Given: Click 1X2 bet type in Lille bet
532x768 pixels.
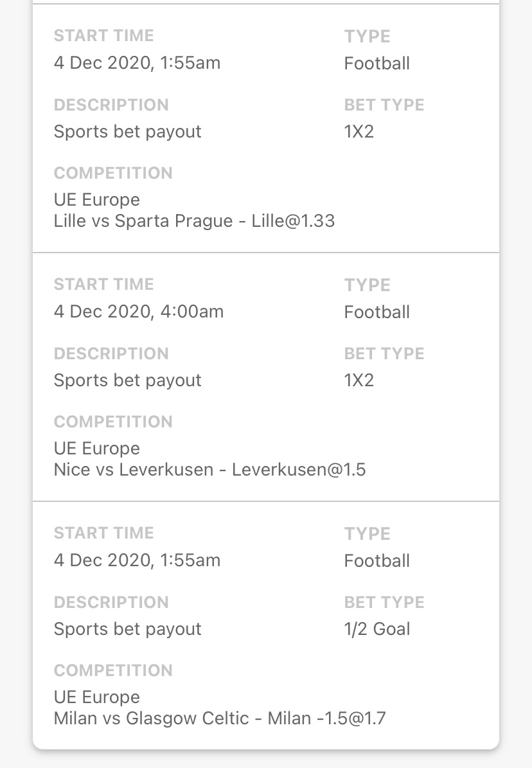Looking at the screenshot, I should [x=359, y=132].
